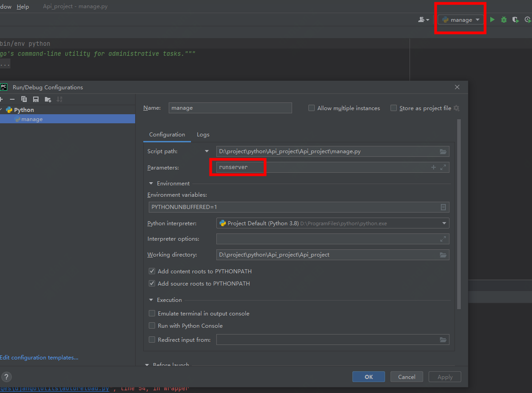Open the manage run configuration dropdown

point(460,19)
